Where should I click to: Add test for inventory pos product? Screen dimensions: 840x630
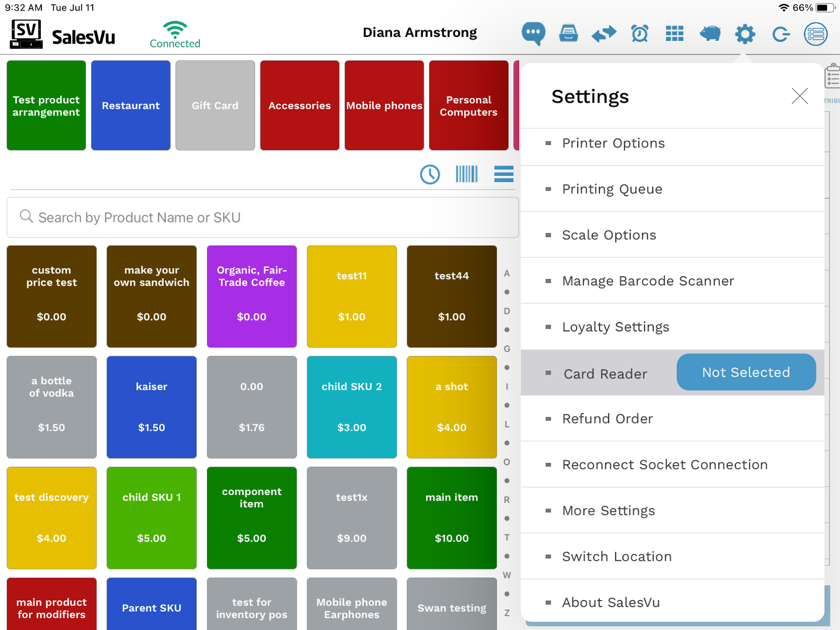pyautogui.click(x=252, y=604)
